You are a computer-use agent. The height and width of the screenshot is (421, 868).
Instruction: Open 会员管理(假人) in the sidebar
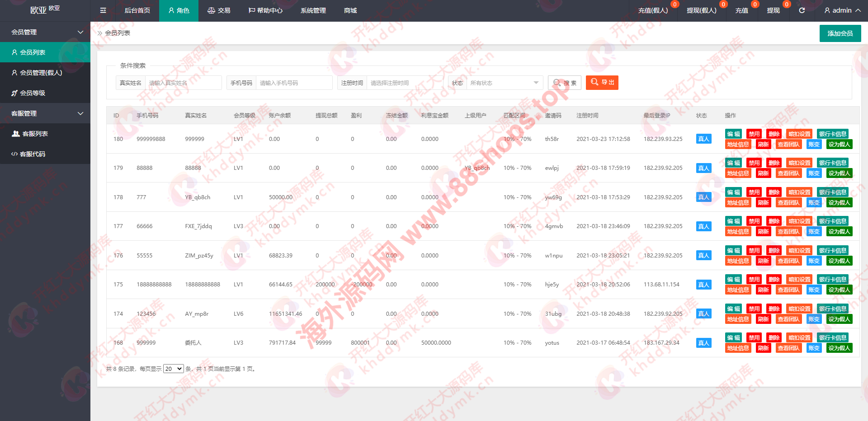coord(41,73)
